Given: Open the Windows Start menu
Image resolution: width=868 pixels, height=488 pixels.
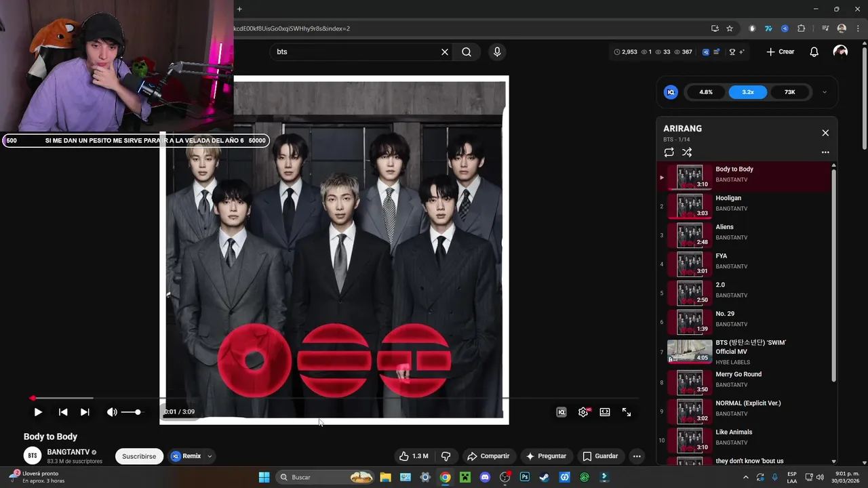Looking at the screenshot, I should point(264,477).
